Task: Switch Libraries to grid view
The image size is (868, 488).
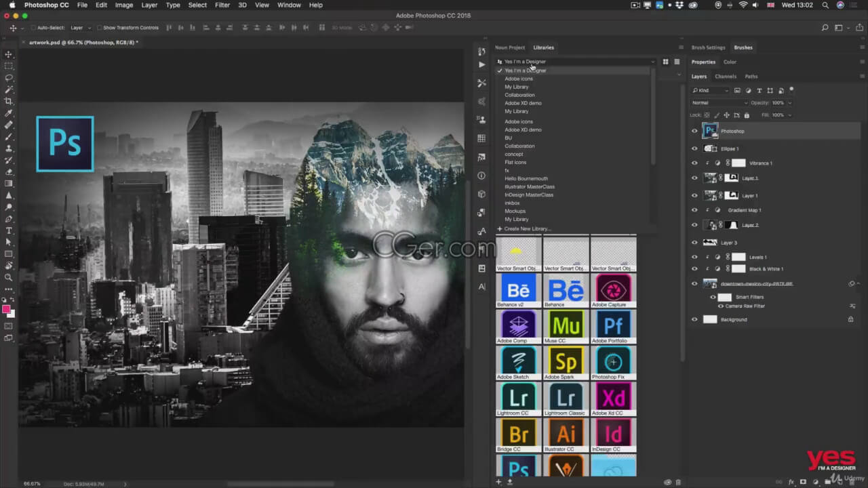Action: 665,62
